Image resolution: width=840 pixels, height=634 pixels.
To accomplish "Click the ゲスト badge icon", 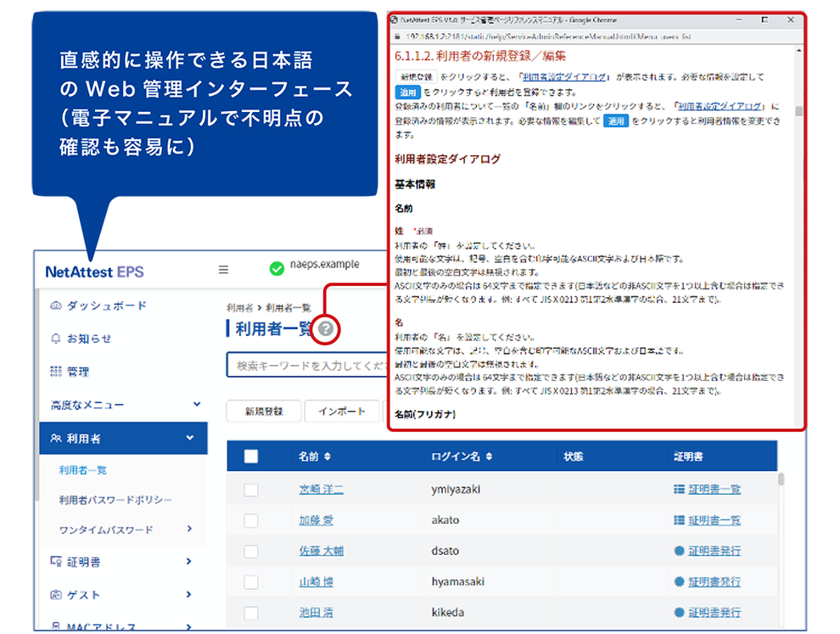I will (56, 594).
